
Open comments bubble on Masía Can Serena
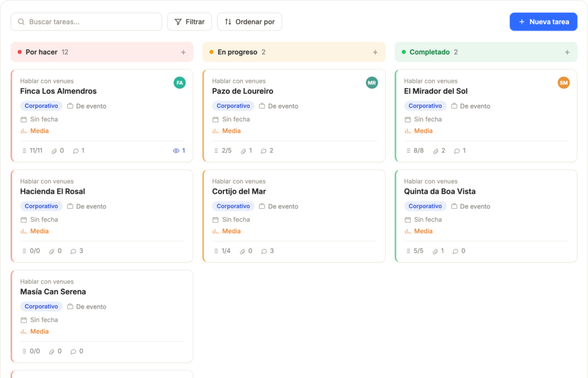pos(73,352)
